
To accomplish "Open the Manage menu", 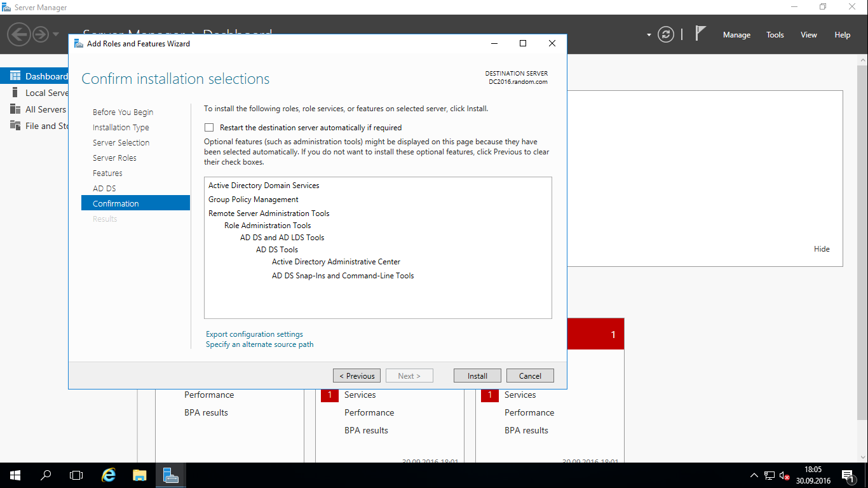I will pyautogui.click(x=736, y=35).
